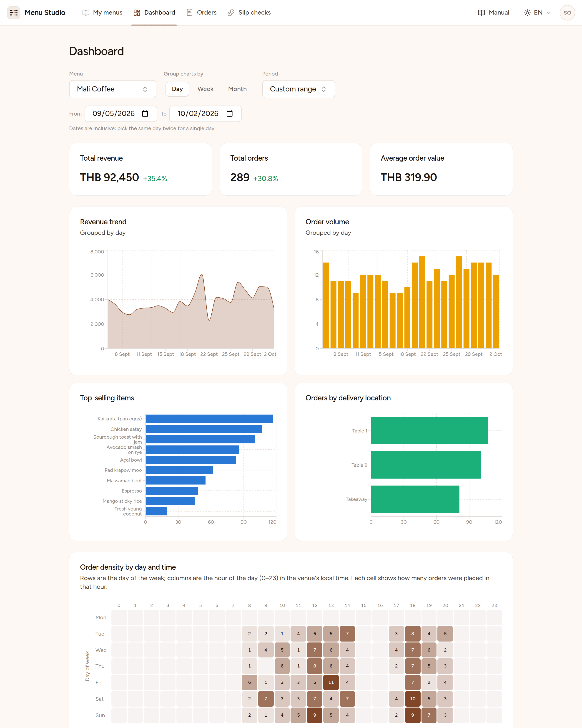582x728 pixels.
Task: Click the Menu Studio logo icon
Action: pyautogui.click(x=13, y=13)
